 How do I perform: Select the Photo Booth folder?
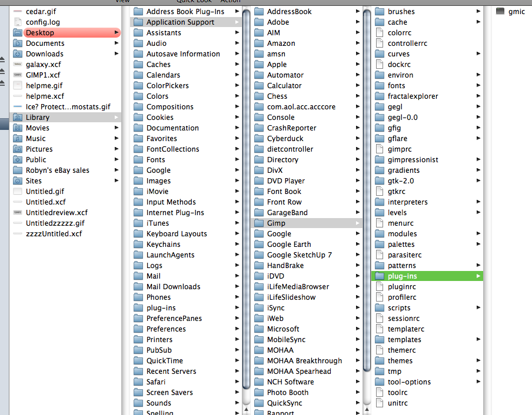pyautogui.click(x=307, y=393)
